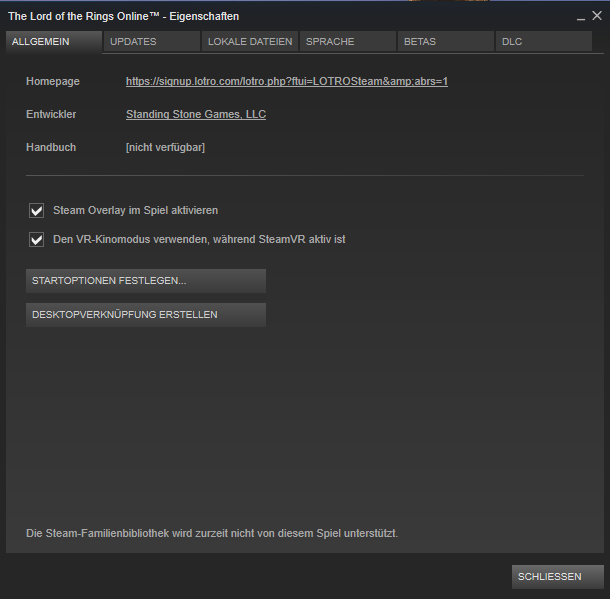Click the 'Entwickler' label
This screenshot has width=610, height=599.
click(51, 114)
